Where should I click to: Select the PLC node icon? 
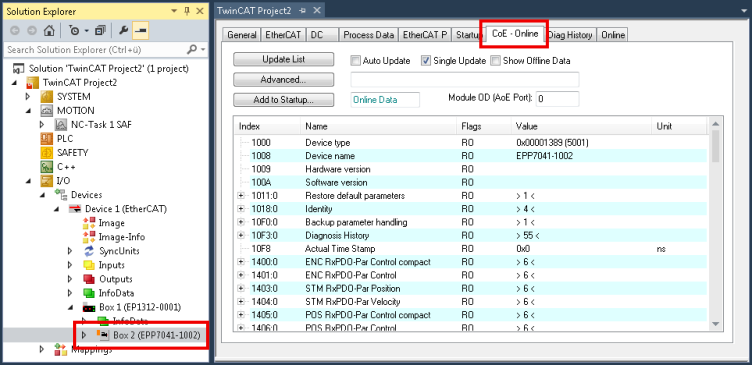47,139
